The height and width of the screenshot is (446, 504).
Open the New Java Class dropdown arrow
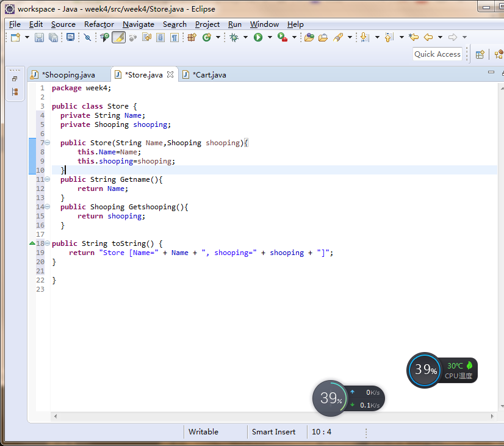click(x=218, y=37)
